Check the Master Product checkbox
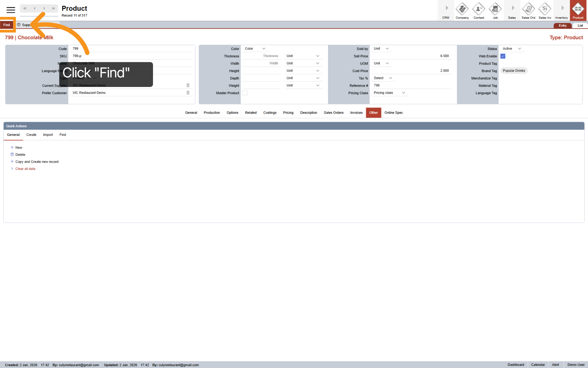The width and height of the screenshot is (588, 368). [245, 93]
